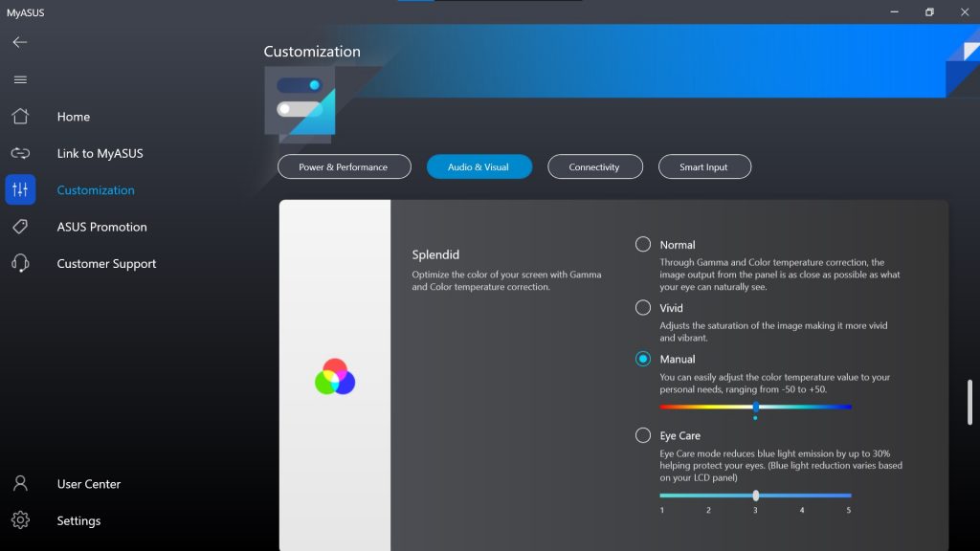Switch to Audio & Visual tab
The width and height of the screenshot is (980, 551).
(x=479, y=166)
